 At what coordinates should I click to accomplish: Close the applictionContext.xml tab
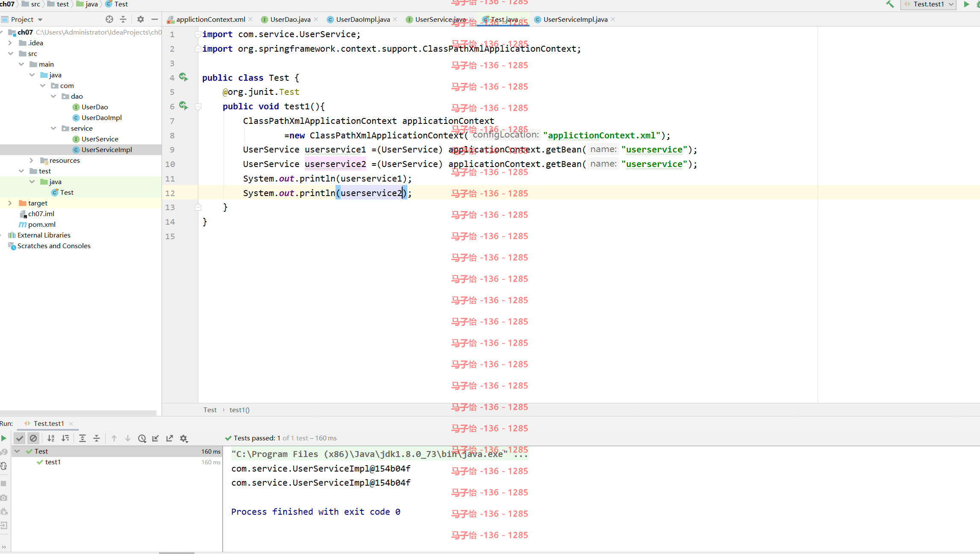[250, 19]
